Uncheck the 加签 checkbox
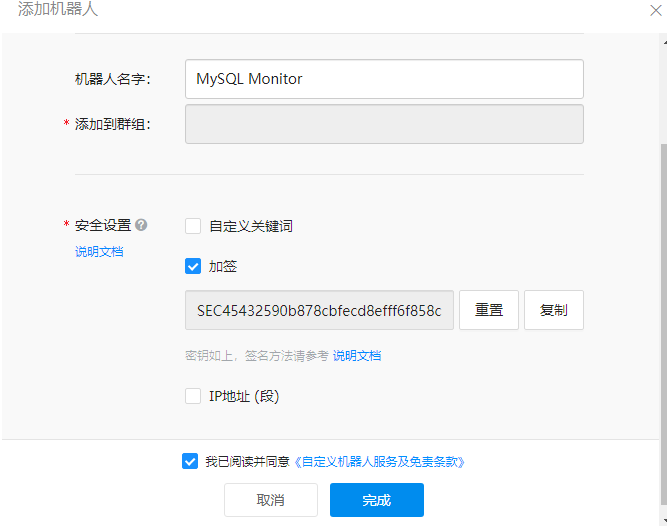 193,266
